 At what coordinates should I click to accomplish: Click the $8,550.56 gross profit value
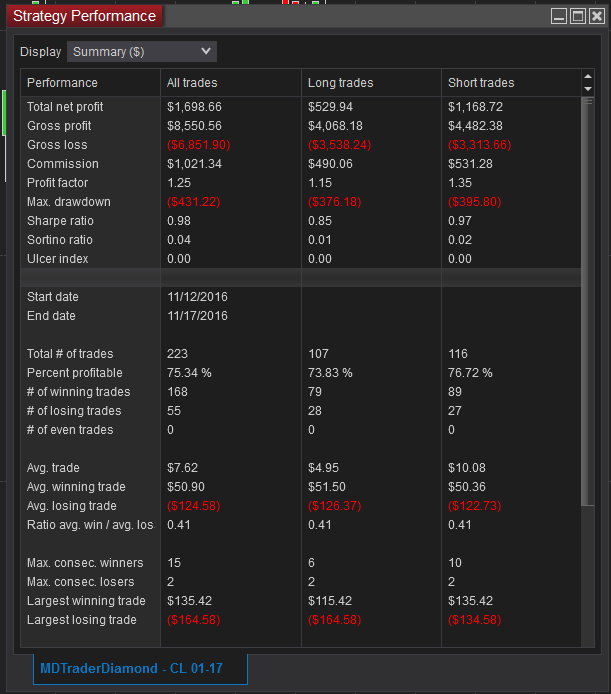(x=194, y=126)
